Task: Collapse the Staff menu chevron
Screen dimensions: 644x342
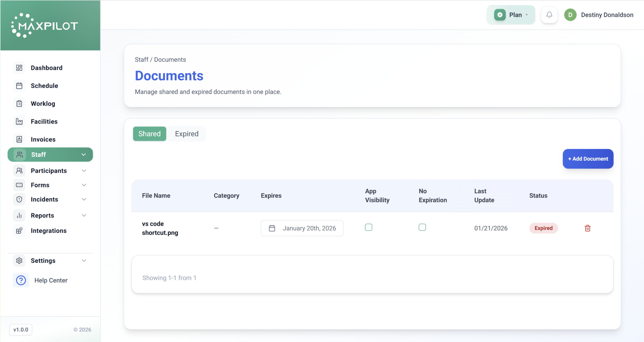Action: pos(84,155)
